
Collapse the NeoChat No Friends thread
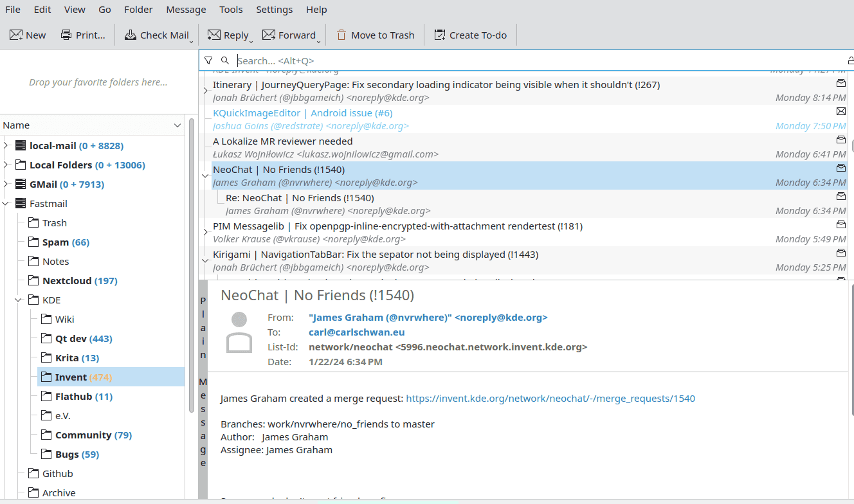205,175
